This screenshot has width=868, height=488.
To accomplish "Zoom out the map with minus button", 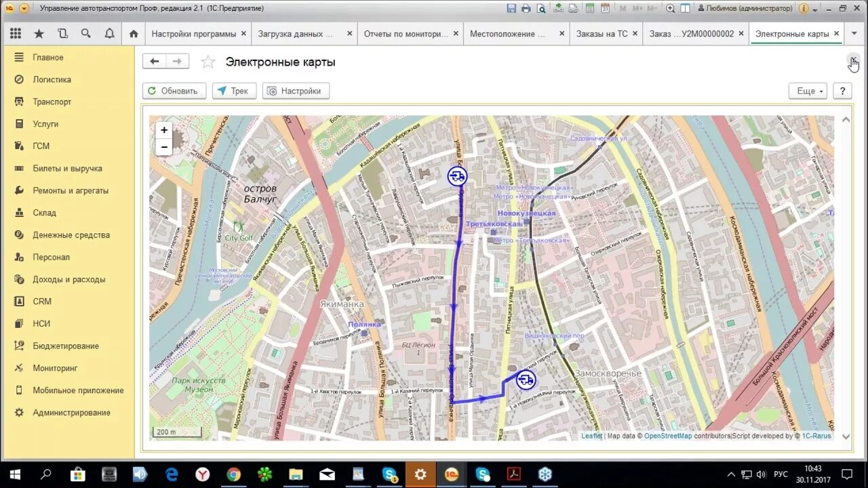I will [x=164, y=147].
